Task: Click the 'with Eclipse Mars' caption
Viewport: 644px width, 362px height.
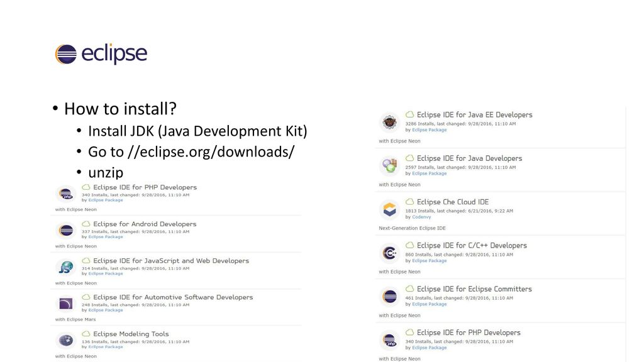Action: click(x=75, y=319)
